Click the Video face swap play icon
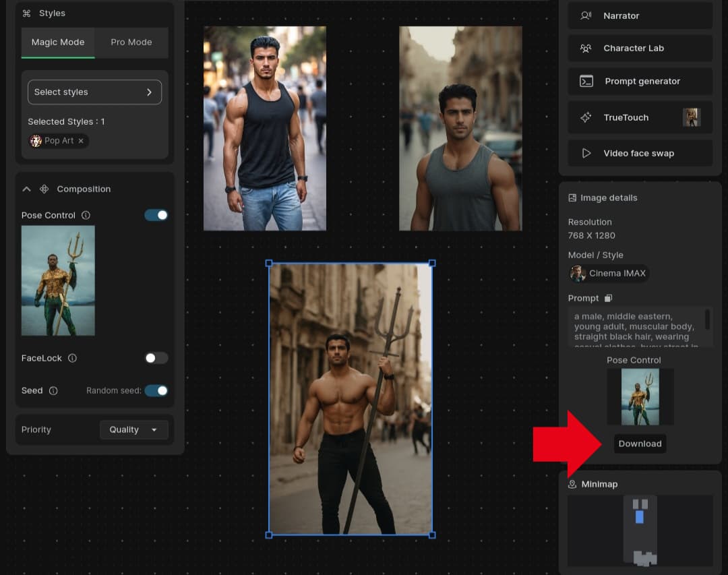Image resolution: width=728 pixels, height=575 pixels. click(x=586, y=153)
